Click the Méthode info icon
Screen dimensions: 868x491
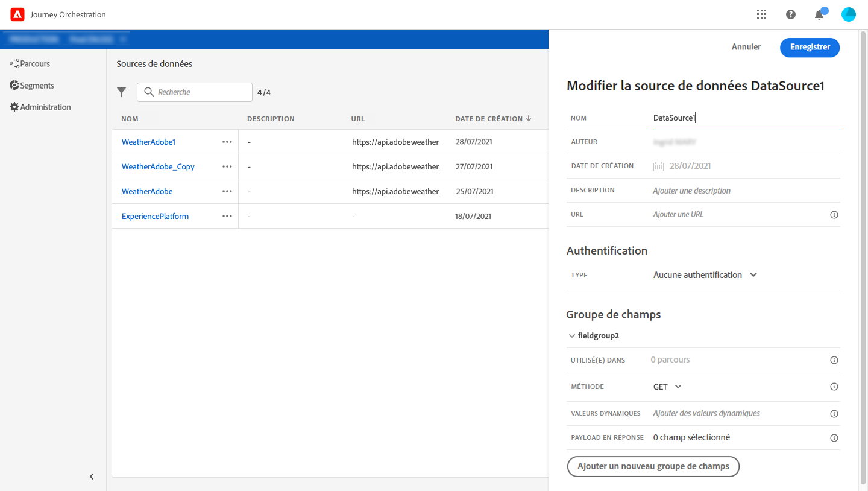[834, 387]
